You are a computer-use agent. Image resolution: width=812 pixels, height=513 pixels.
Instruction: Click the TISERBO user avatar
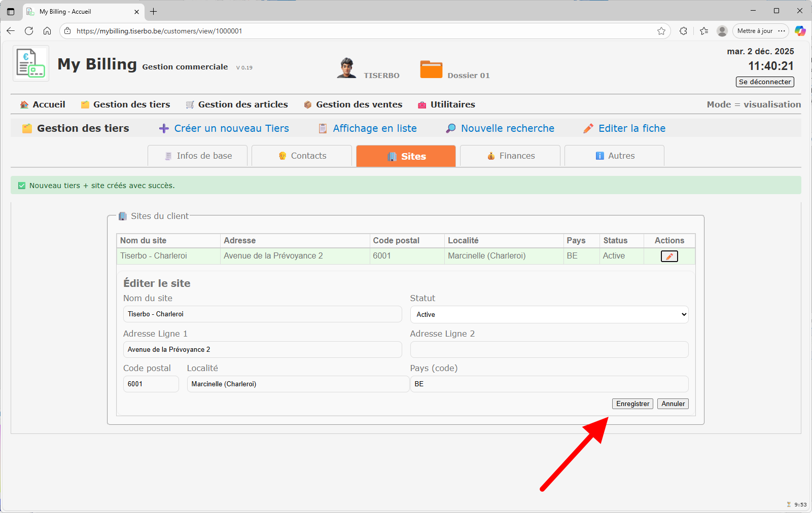347,67
